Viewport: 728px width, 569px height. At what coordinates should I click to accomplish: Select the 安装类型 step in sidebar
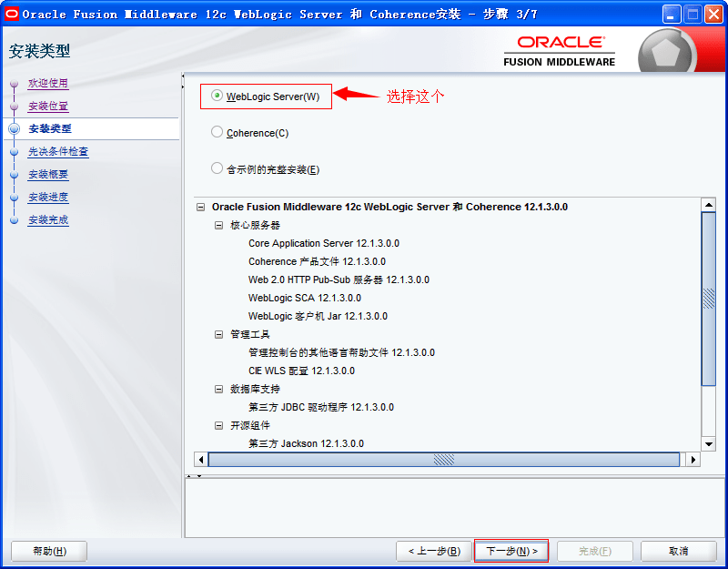coord(50,128)
